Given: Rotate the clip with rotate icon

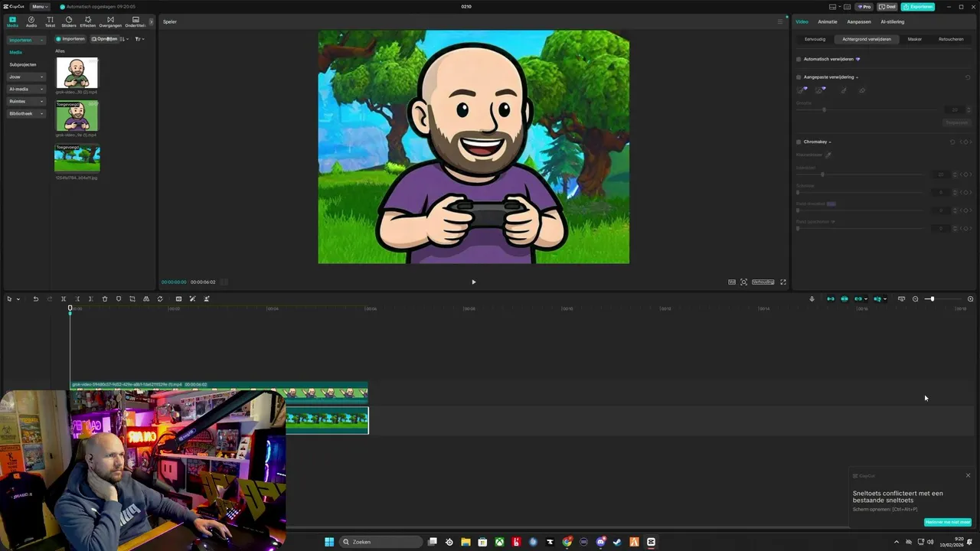Looking at the screenshot, I should pyautogui.click(x=160, y=298).
